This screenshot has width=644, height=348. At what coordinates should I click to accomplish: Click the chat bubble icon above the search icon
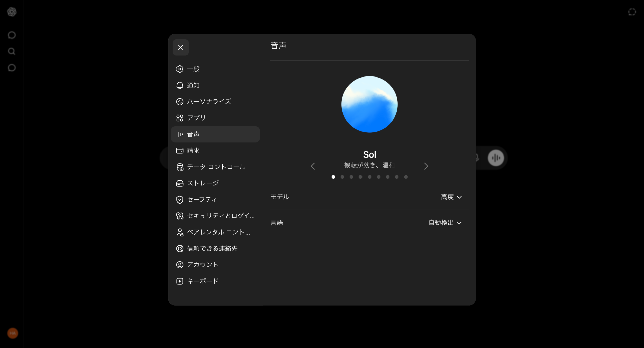coord(12,35)
